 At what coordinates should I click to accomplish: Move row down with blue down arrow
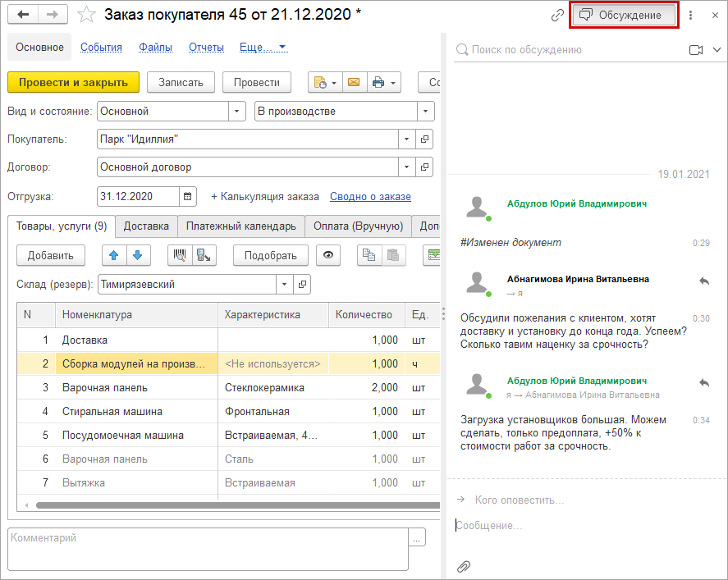138,255
